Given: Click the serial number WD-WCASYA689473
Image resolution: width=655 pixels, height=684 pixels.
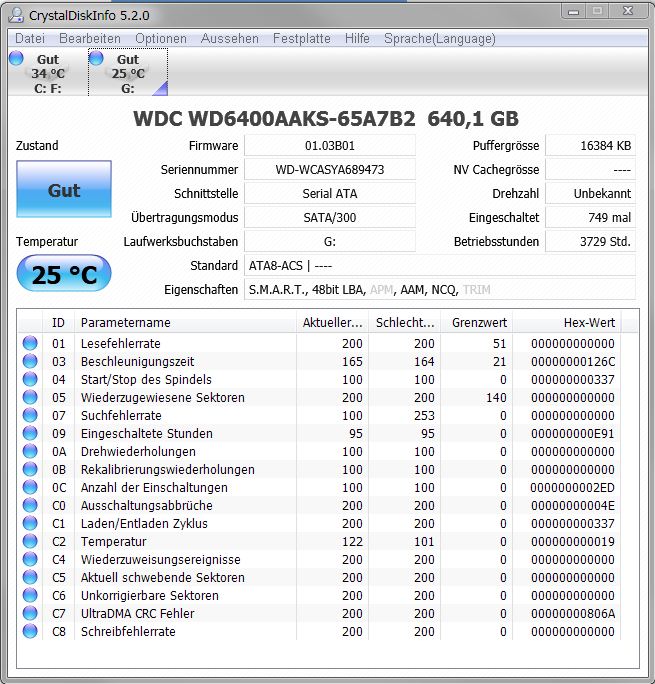Looking at the screenshot, I should [x=330, y=169].
